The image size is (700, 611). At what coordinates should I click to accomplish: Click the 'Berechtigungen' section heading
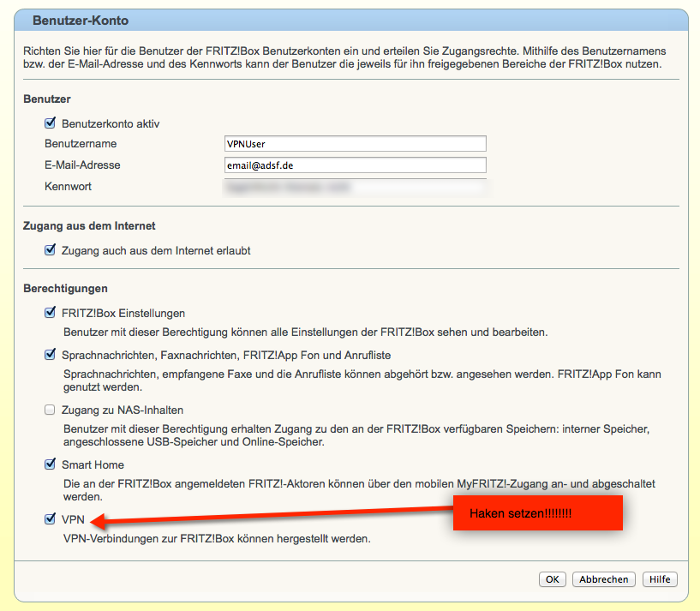pos(65,289)
